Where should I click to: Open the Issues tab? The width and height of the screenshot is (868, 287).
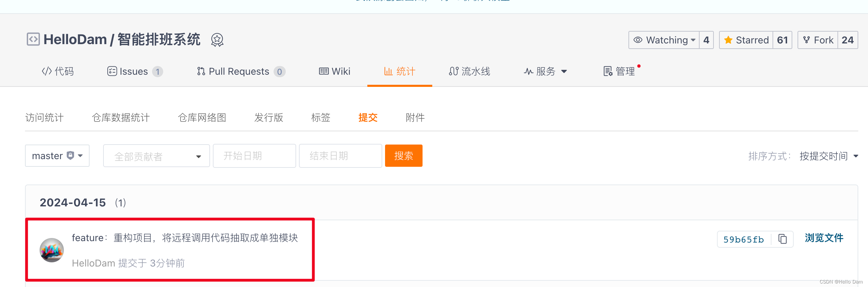point(135,71)
